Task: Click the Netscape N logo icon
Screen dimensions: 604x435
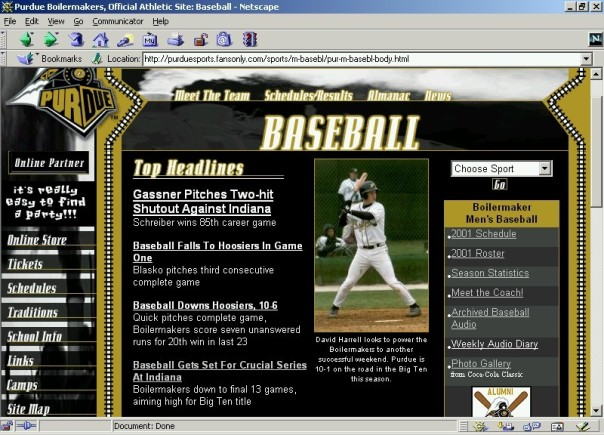Action: (x=596, y=39)
